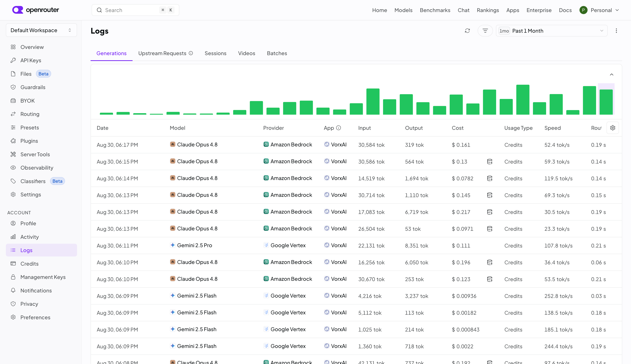Click the 252.8 tok/s speed cell

(559, 296)
